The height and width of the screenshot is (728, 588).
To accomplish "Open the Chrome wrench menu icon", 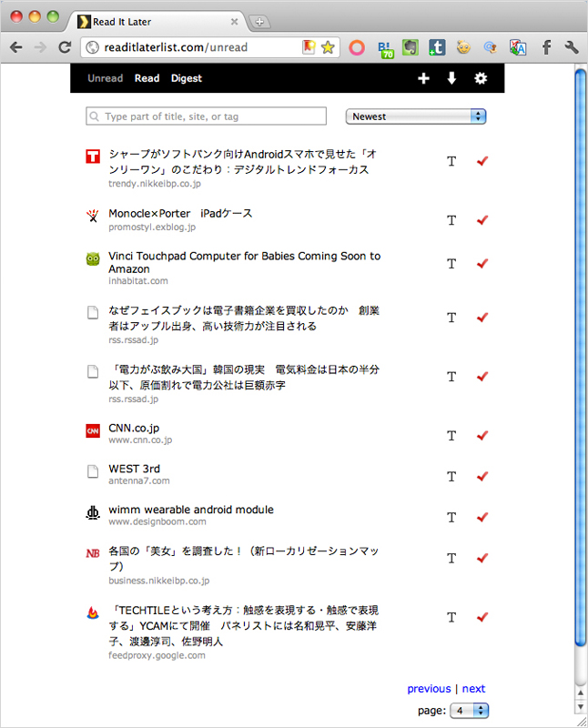I will [573, 47].
